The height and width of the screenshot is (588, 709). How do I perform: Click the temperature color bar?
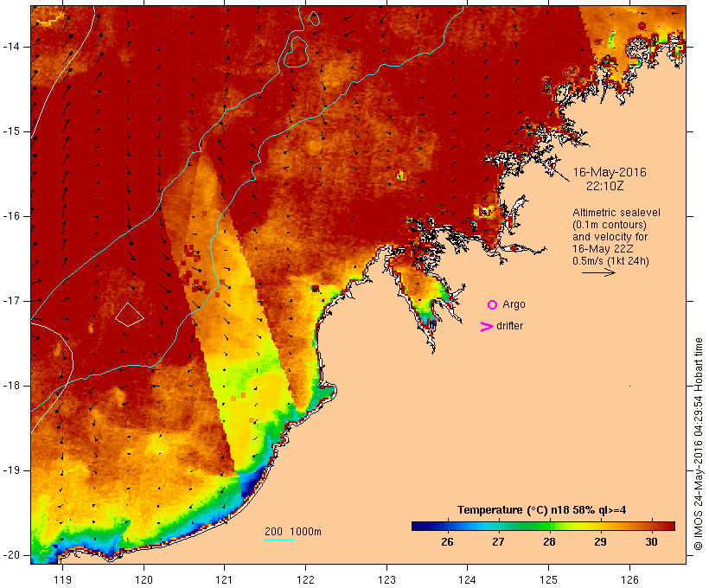point(543,526)
